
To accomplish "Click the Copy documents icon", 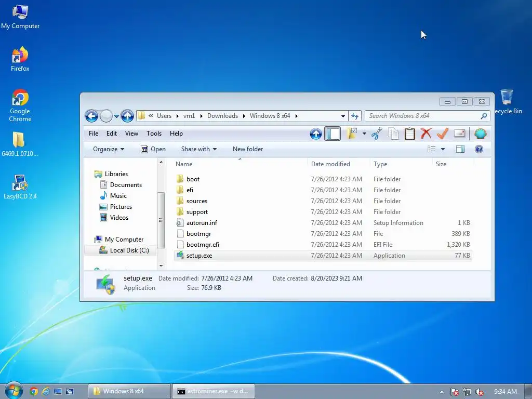I will coord(394,134).
